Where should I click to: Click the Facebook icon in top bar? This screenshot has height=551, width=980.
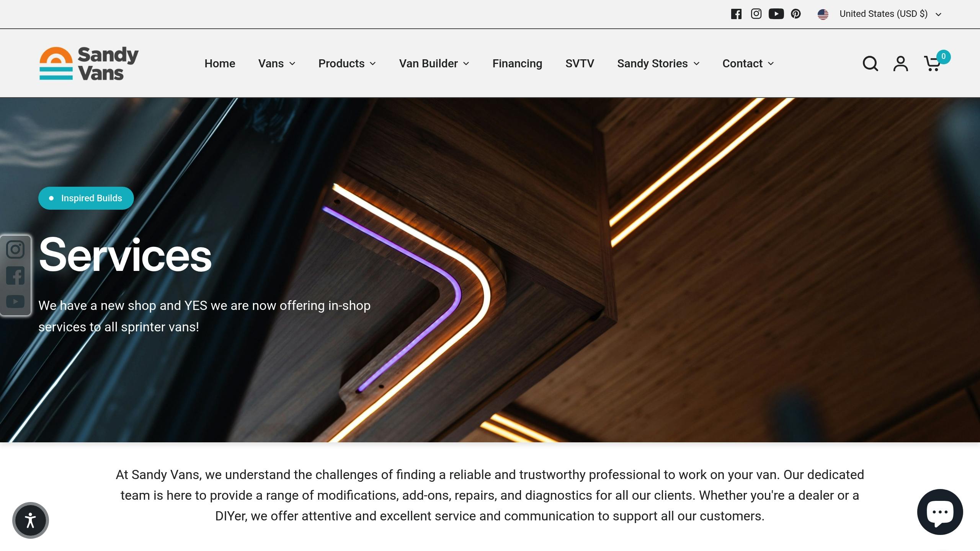(x=736, y=14)
